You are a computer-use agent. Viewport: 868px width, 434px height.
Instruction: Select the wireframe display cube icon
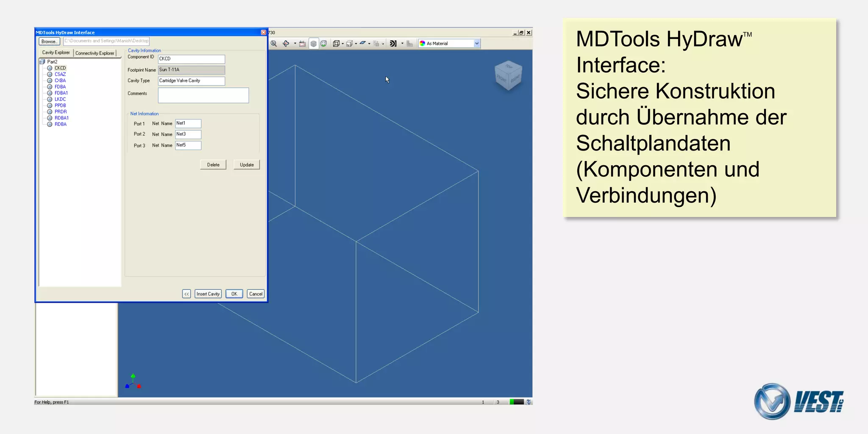click(336, 44)
